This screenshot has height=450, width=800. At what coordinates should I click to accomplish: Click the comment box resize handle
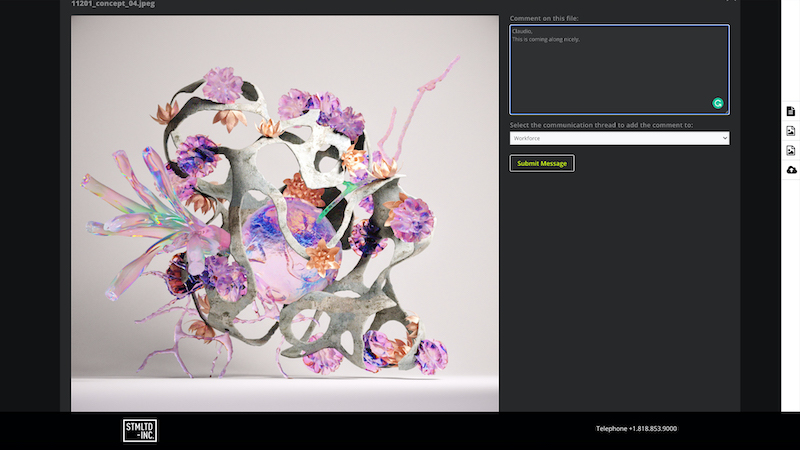click(726, 112)
